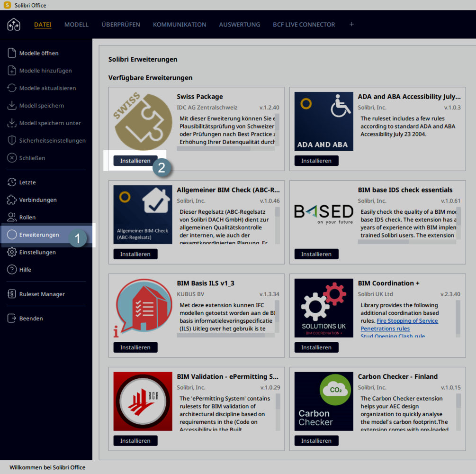The image size is (476, 474).
Task: Go to the AUSWERTUNG tab
Action: tap(240, 25)
